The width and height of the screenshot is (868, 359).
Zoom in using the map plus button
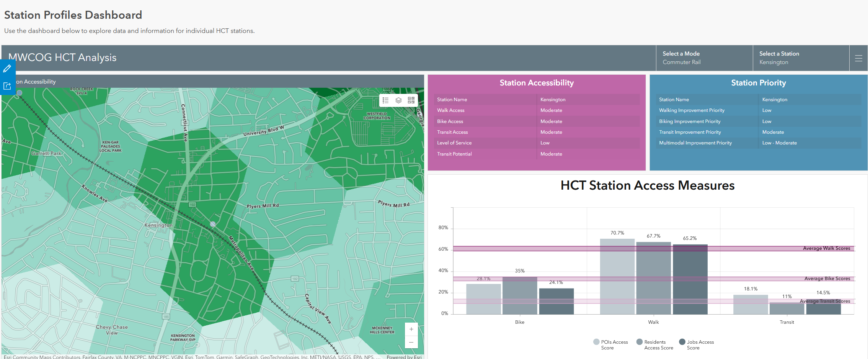tap(411, 329)
